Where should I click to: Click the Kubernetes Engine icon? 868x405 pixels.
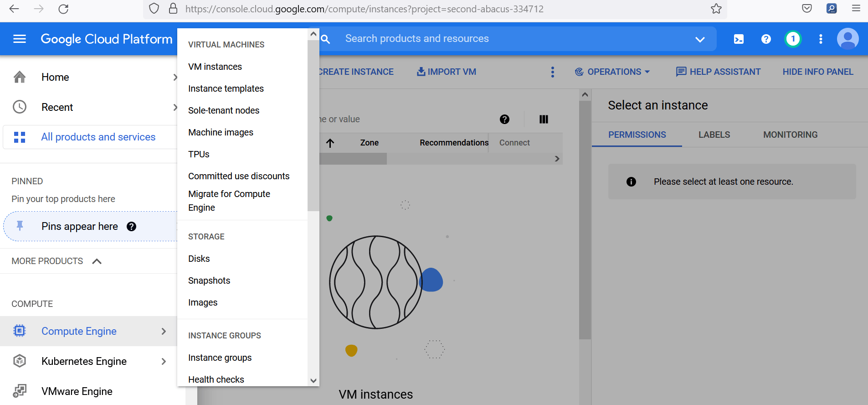click(20, 361)
